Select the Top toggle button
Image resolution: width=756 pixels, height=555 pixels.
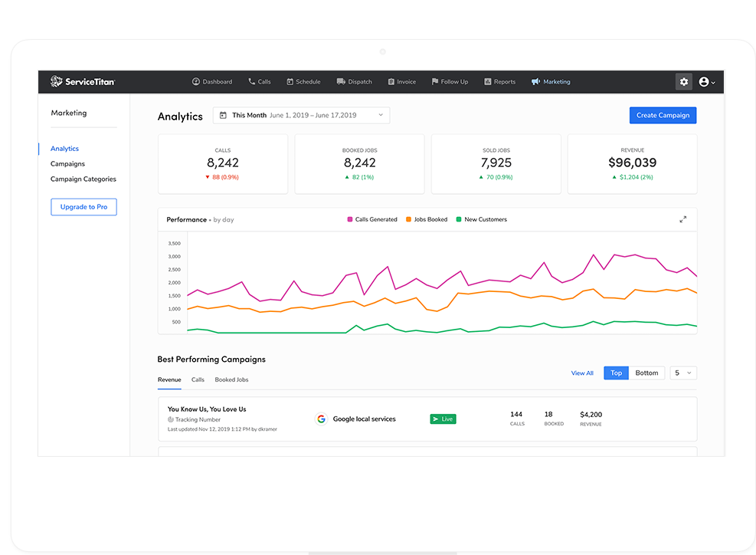tap(616, 373)
